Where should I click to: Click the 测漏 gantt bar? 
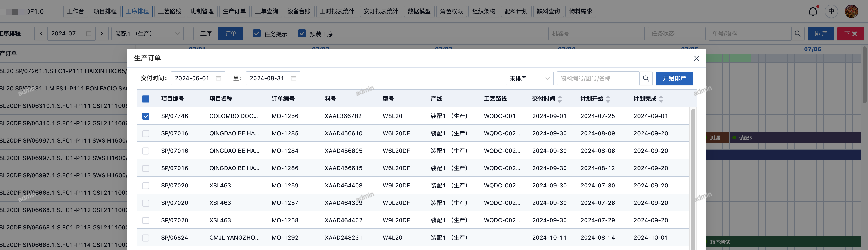[x=718, y=138]
